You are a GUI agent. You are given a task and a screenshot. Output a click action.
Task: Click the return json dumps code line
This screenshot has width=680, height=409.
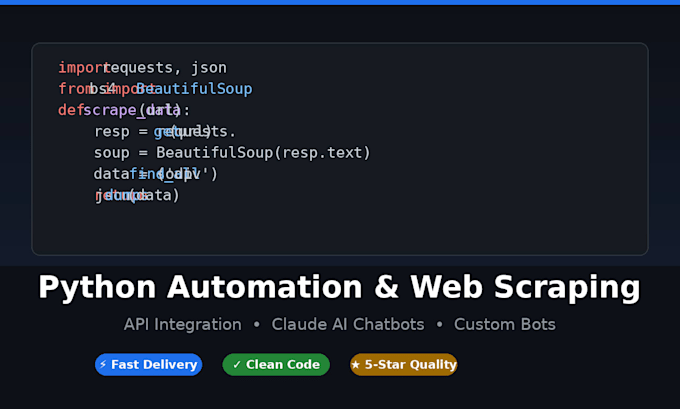point(137,195)
